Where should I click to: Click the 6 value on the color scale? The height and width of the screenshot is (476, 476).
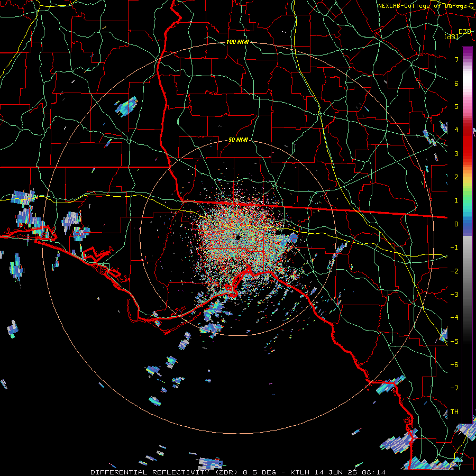pos(456,83)
